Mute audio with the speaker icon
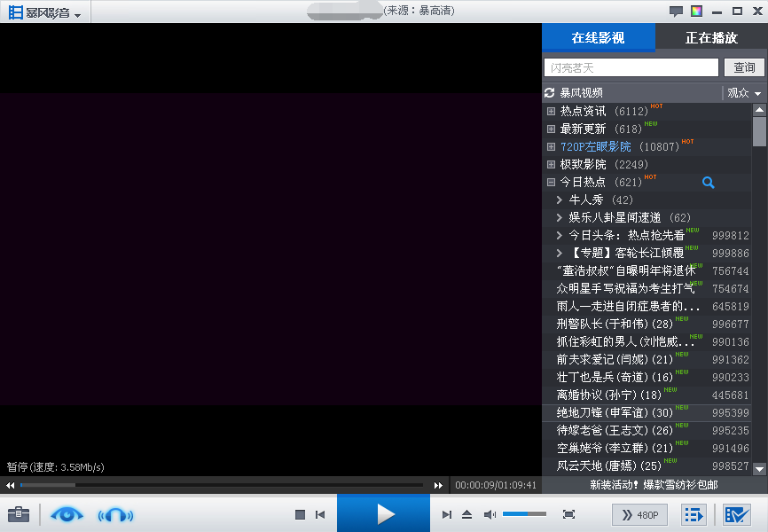768x532 pixels. coord(490,514)
